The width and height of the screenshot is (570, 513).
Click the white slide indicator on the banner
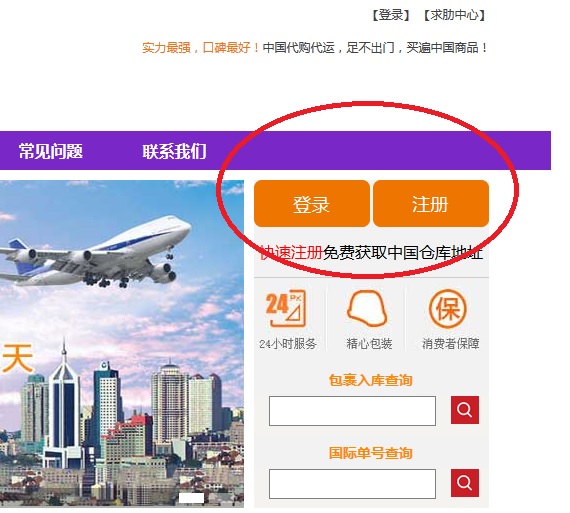point(192,498)
